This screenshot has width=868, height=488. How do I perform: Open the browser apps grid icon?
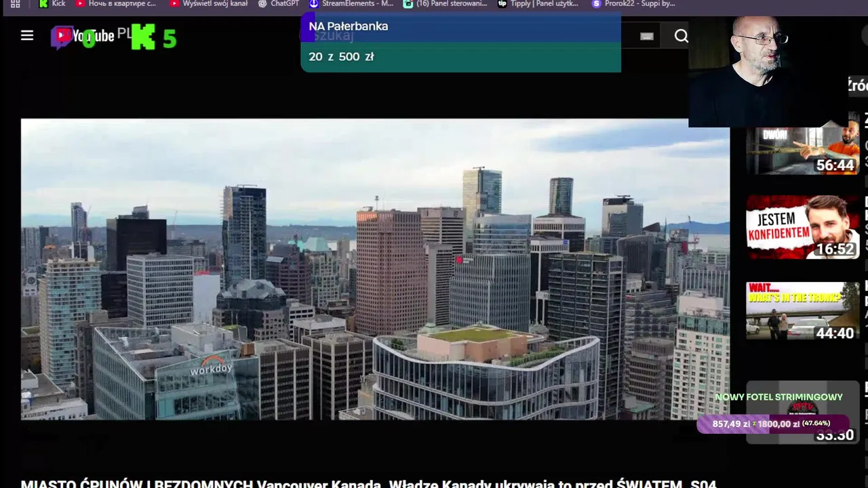(x=15, y=4)
